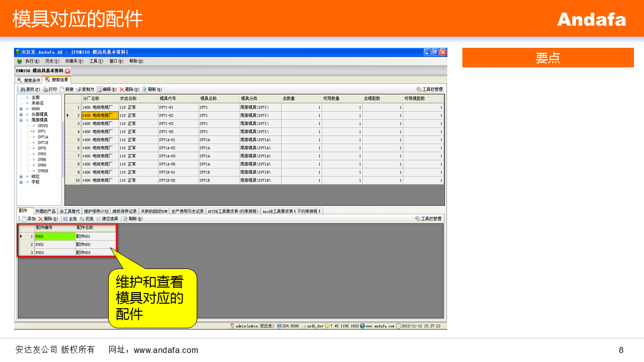
Task: Click the 打印 printer icon
Action: 45,89
